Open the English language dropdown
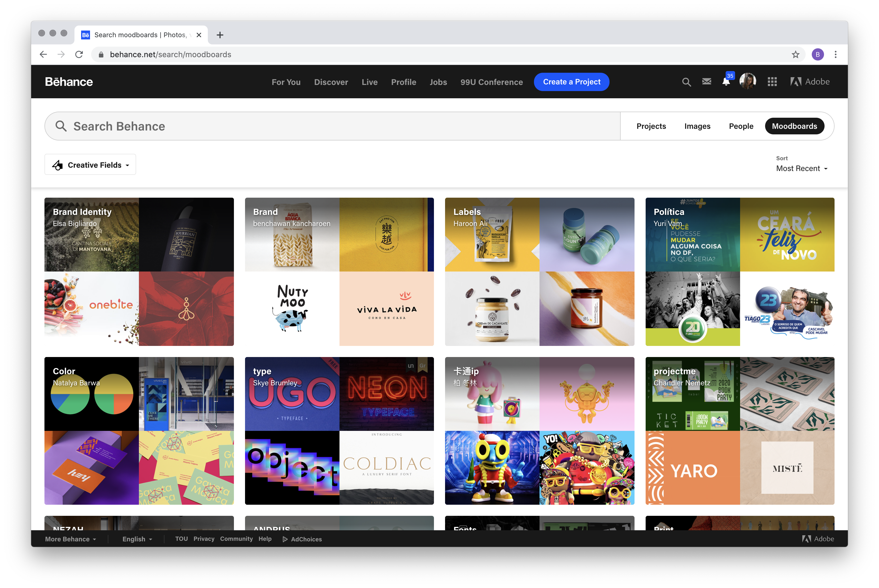Viewport: 879px width, 588px height. click(137, 539)
